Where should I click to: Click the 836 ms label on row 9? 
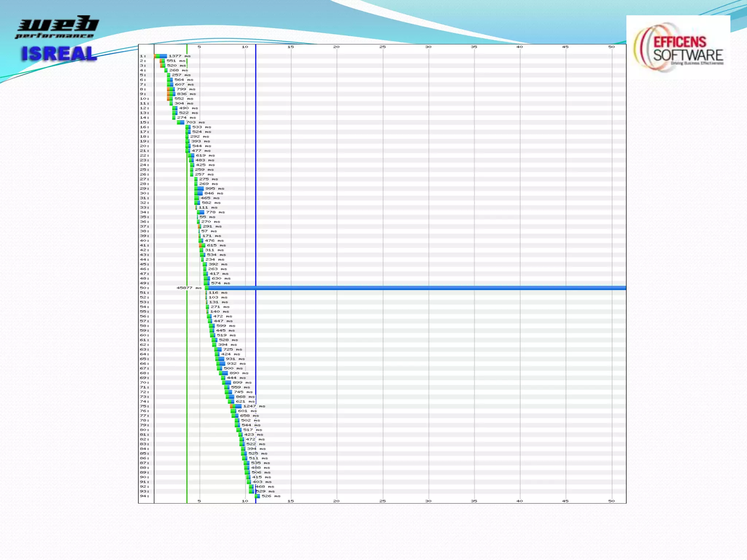tap(186, 94)
